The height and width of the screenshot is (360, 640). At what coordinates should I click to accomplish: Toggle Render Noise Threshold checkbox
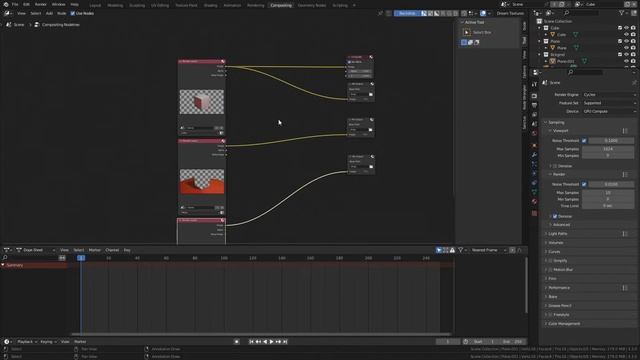[584, 184]
